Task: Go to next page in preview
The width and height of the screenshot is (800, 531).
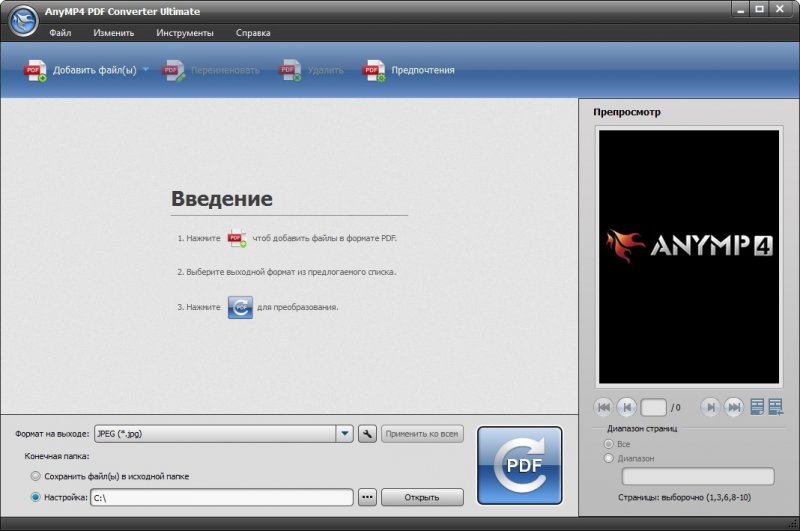Action: [x=710, y=407]
